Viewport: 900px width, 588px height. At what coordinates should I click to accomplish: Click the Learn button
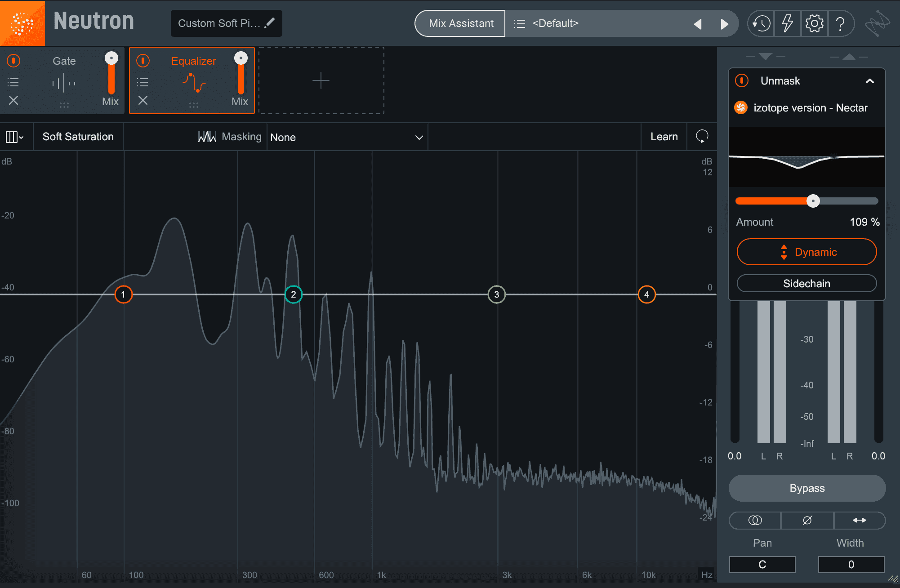664,137
